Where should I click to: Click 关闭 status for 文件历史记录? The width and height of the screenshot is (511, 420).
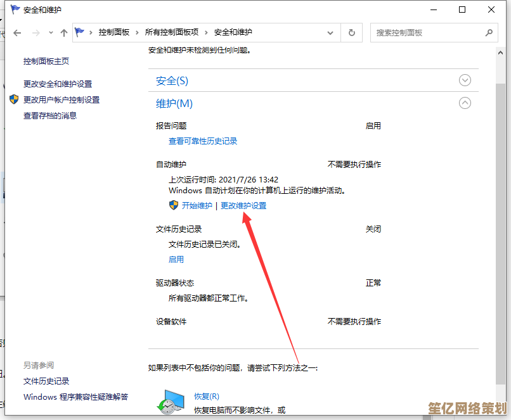pyautogui.click(x=373, y=229)
